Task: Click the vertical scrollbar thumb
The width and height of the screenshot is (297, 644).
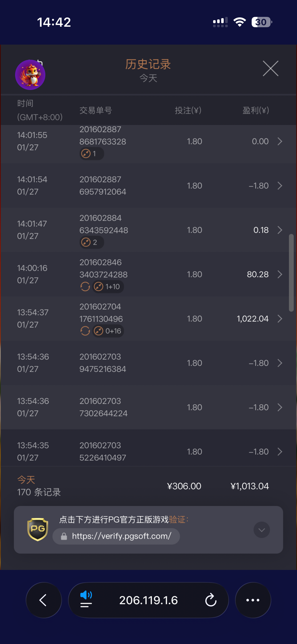Action: pos(291,273)
